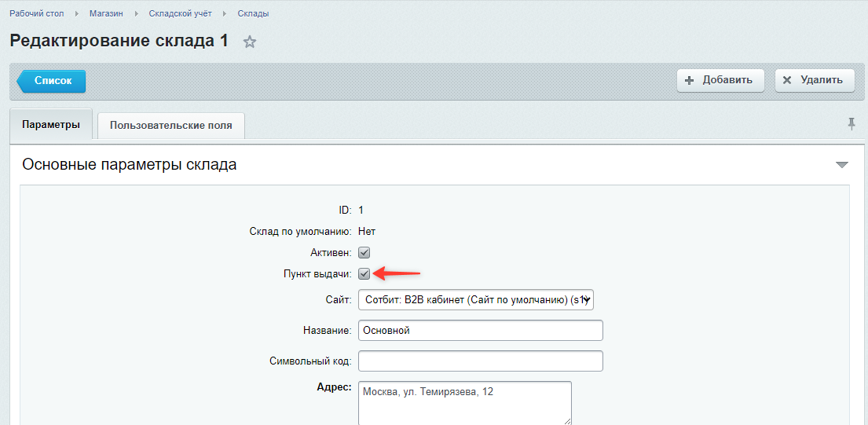
Task: Open Магазин breadcrumb link
Action: click(106, 14)
